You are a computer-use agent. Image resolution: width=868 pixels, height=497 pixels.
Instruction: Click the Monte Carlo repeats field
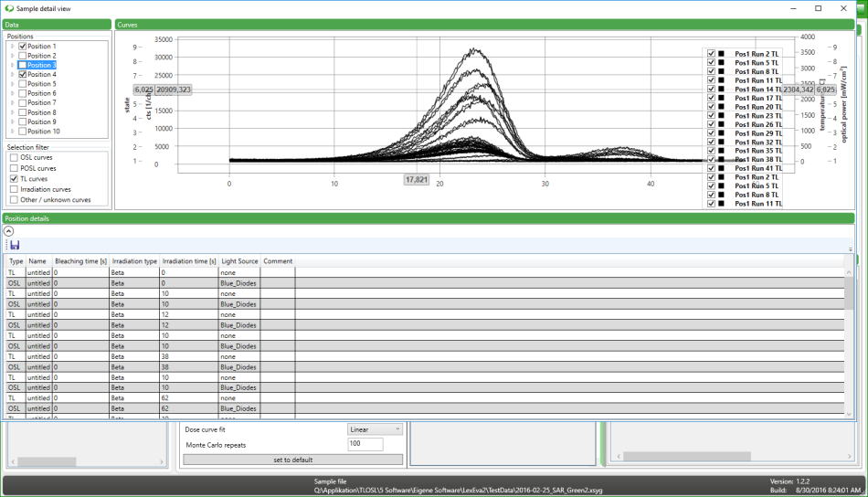click(365, 444)
